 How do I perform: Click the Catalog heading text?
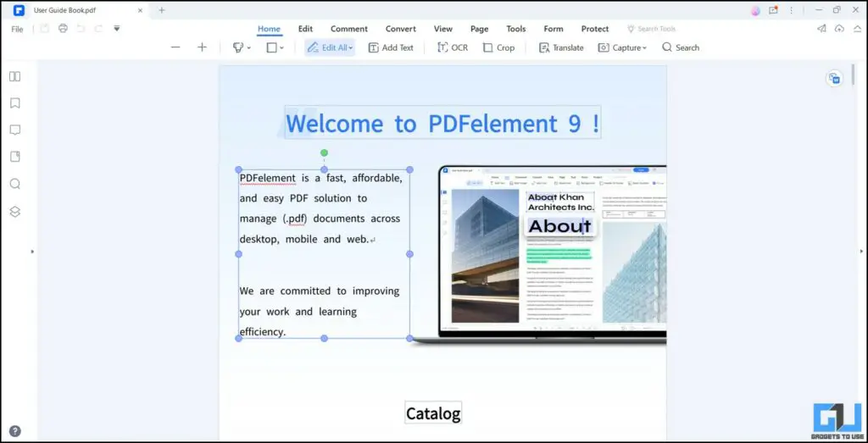[x=433, y=413]
